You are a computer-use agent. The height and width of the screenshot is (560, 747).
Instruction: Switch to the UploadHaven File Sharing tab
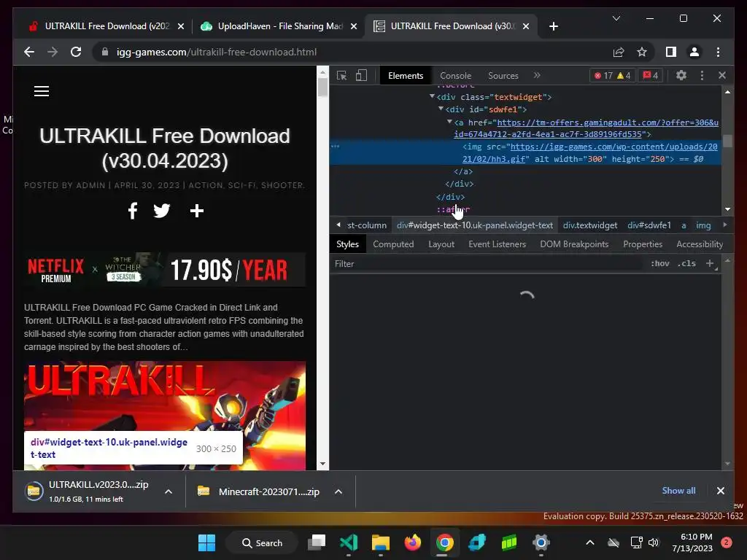coord(279,26)
